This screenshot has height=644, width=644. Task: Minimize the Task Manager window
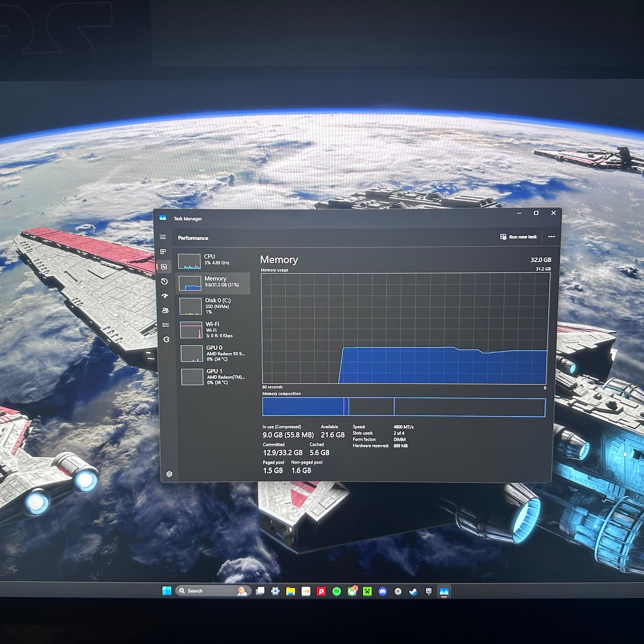[x=519, y=213]
